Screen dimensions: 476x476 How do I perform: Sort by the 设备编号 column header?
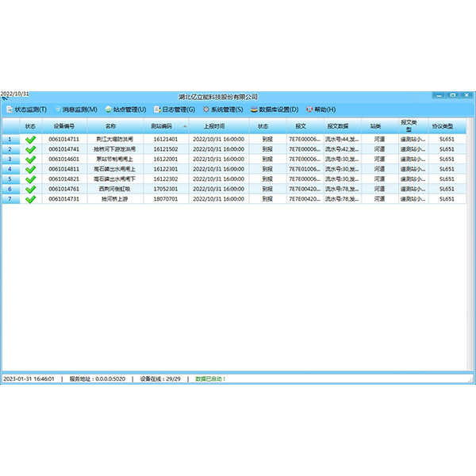64,126
